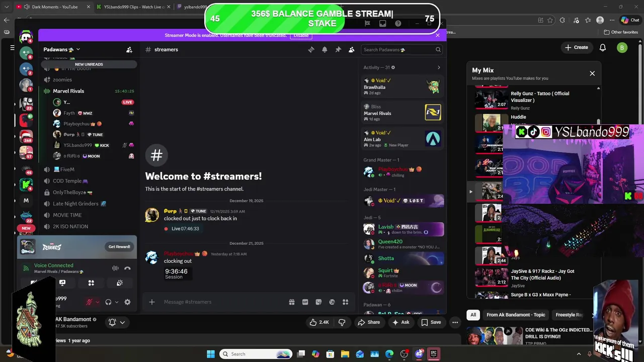This screenshot has height=362, width=644.
Task: Open the Brawlhalla activity card
Action: pyautogui.click(x=403, y=86)
